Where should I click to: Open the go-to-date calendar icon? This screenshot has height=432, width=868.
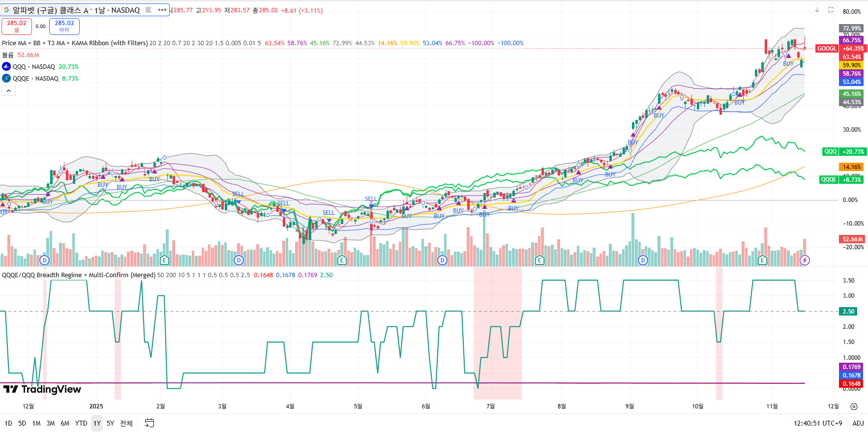pos(150,423)
